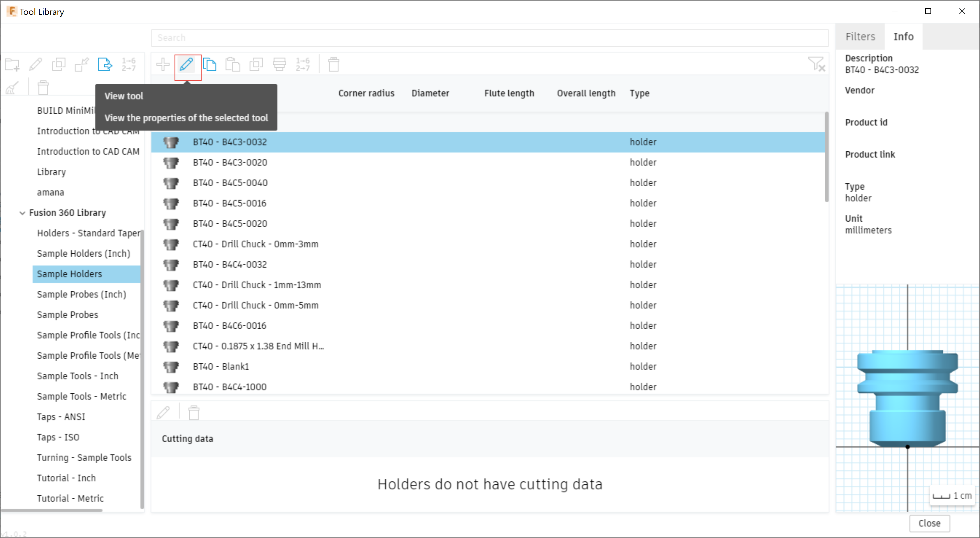Click the new library folder icon

pos(12,64)
